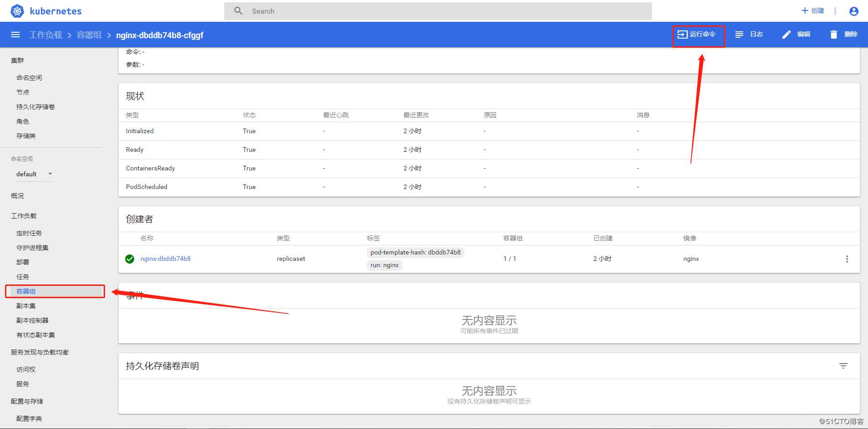Viewport: 868px width, 429px height.
Task: Click the Kubernetes logo icon
Action: pos(17,11)
